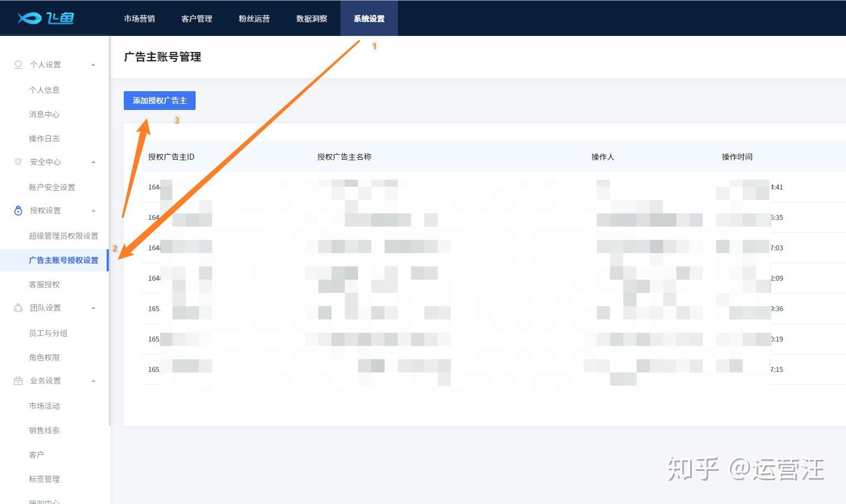Open the 粉丝运营 top menu
846x504 pixels.
[254, 18]
